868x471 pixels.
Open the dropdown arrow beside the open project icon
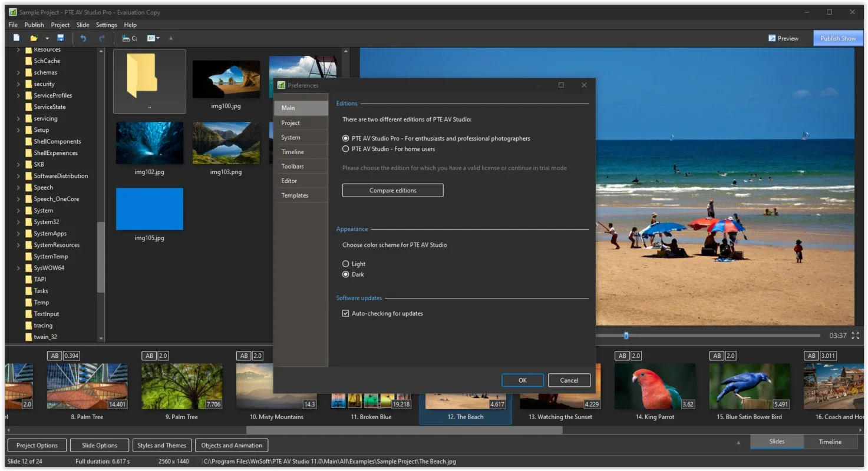pyautogui.click(x=47, y=38)
